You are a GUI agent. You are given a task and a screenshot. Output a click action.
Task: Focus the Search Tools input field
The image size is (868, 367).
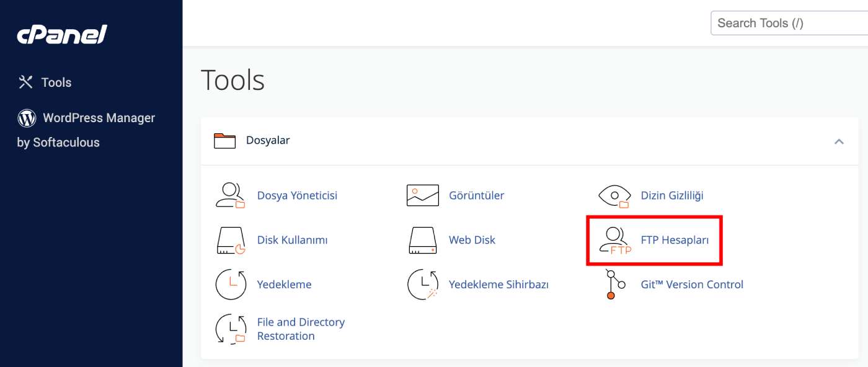tap(789, 23)
